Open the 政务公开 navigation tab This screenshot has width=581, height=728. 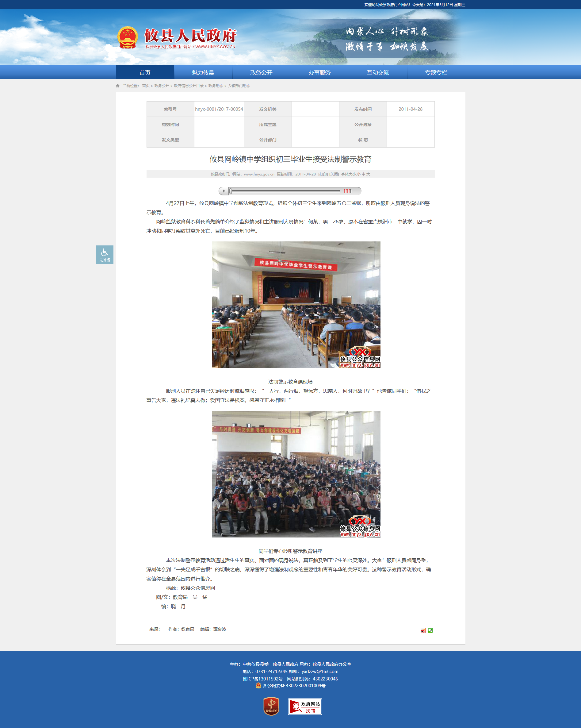(x=261, y=73)
